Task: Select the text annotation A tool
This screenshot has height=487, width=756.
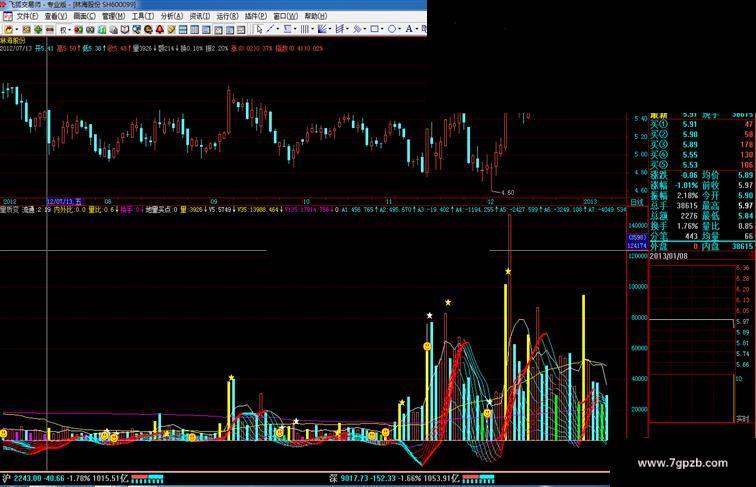Action: pos(408,29)
